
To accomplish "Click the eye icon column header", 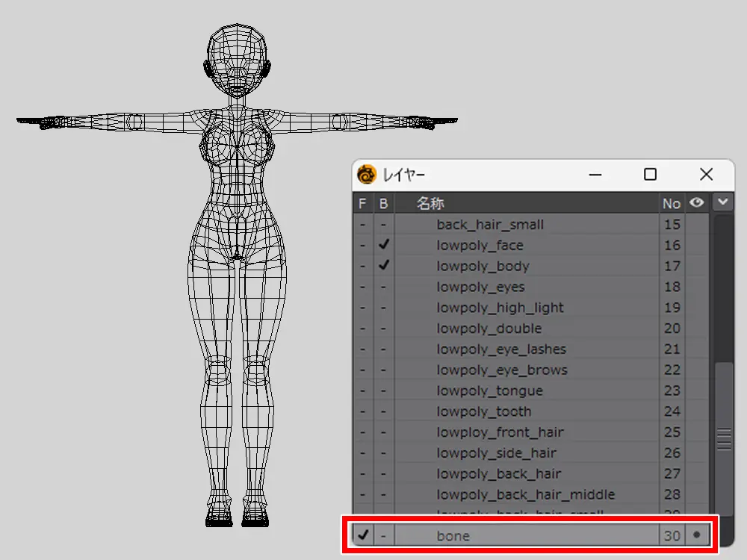I will 696,202.
